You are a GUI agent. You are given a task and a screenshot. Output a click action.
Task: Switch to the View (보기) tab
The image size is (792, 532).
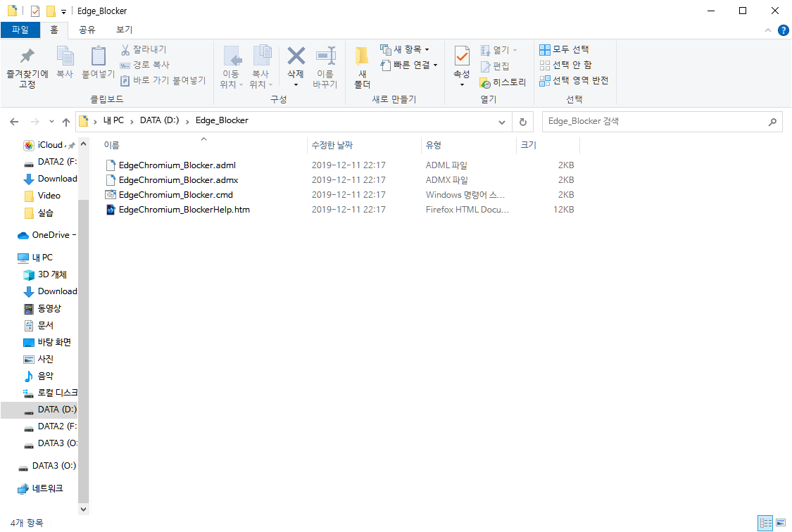tap(124, 30)
